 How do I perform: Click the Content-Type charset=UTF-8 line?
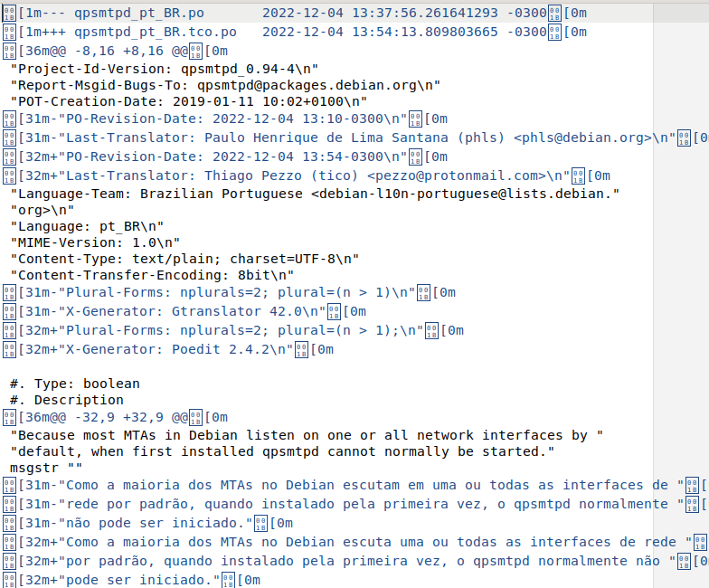[x=184, y=259]
